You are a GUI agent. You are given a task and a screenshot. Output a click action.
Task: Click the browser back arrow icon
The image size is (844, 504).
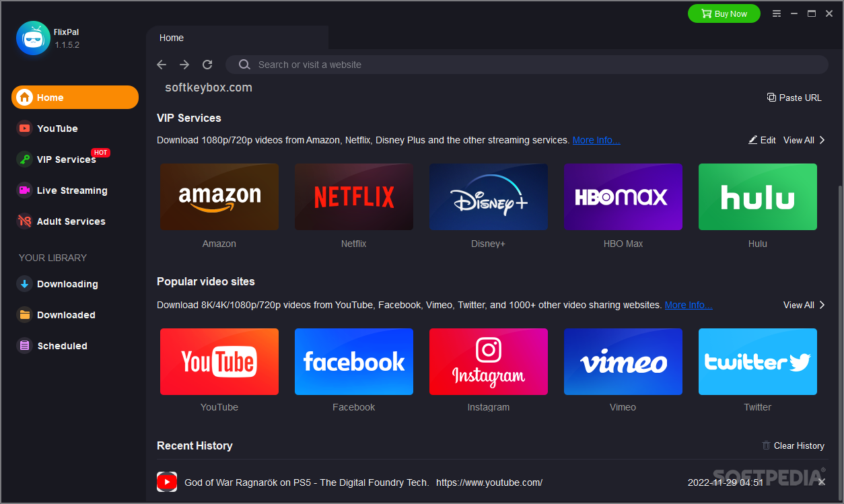point(162,65)
